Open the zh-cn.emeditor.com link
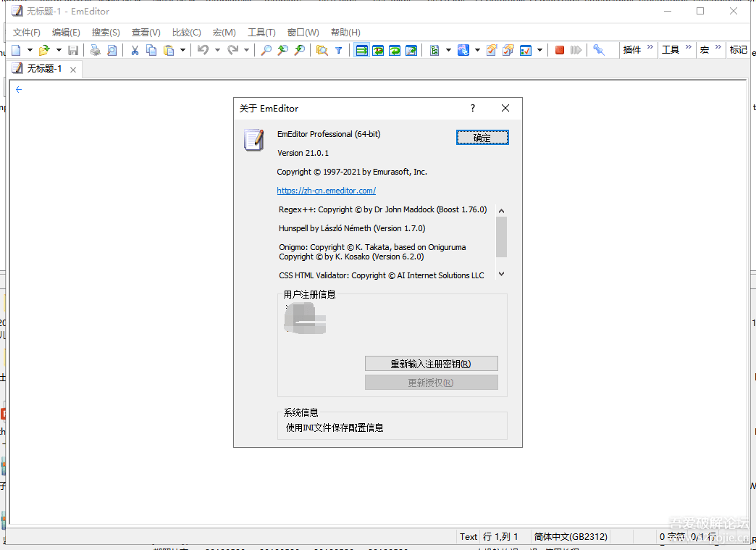 click(x=327, y=191)
